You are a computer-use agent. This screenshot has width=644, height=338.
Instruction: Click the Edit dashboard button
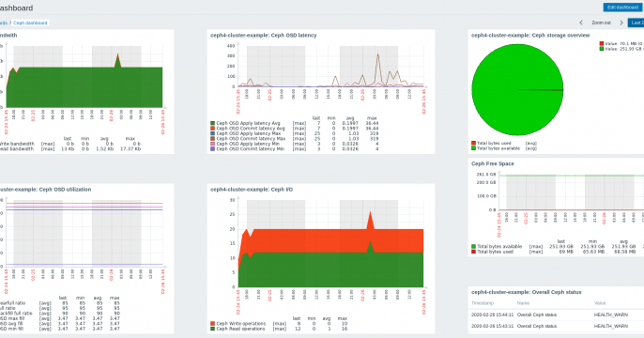pos(622,8)
